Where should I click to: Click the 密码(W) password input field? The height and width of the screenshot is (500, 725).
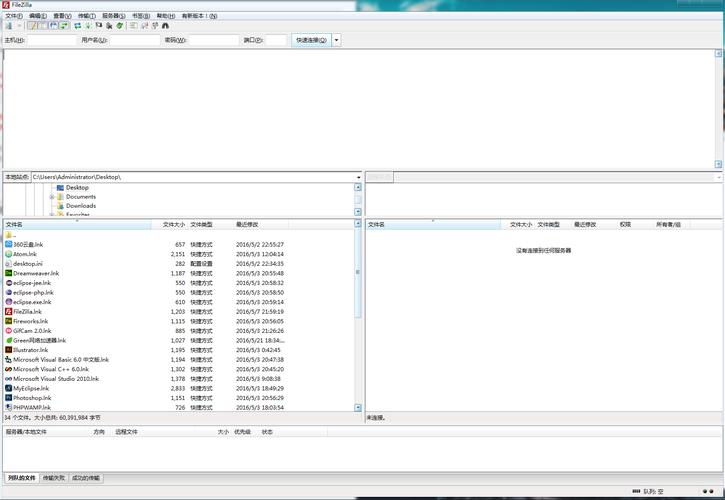click(x=214, y=40)
